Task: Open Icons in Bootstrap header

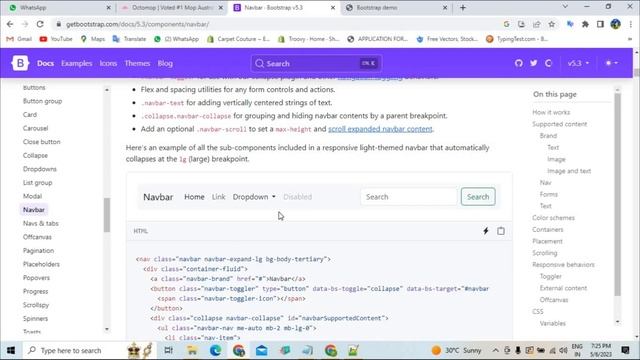Action: [108, 63]
